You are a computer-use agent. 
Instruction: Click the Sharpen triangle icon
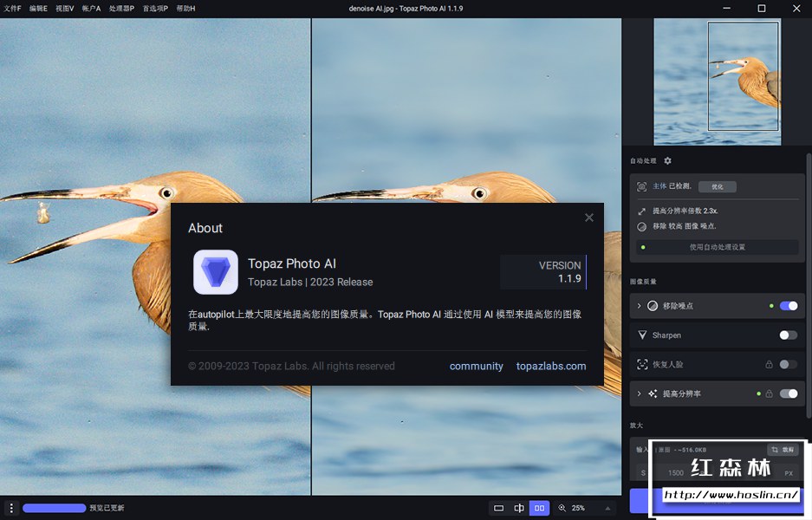tap(642, 335)
